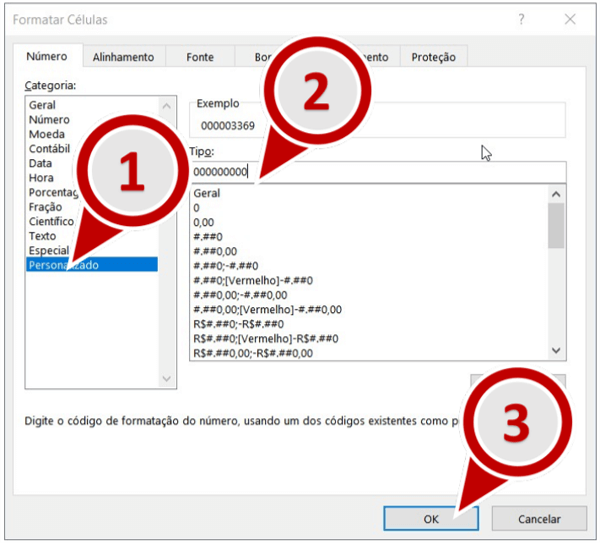Screen dimensions: 600x543
Task: Click the format list scrollbar thumb
Action: (x=556, y=225)
